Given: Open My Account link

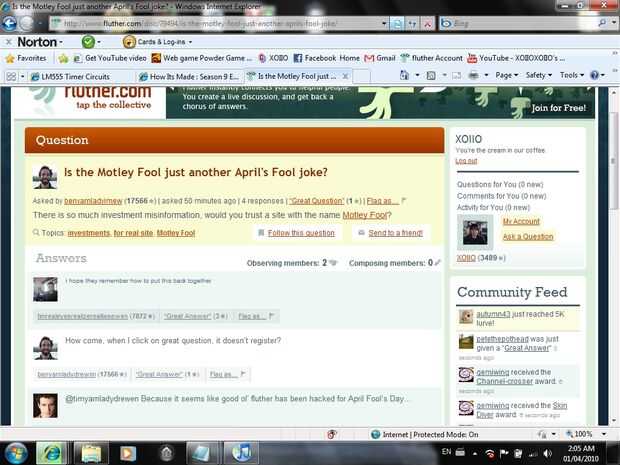Looking at the screenshot, I should click(521, 221).
